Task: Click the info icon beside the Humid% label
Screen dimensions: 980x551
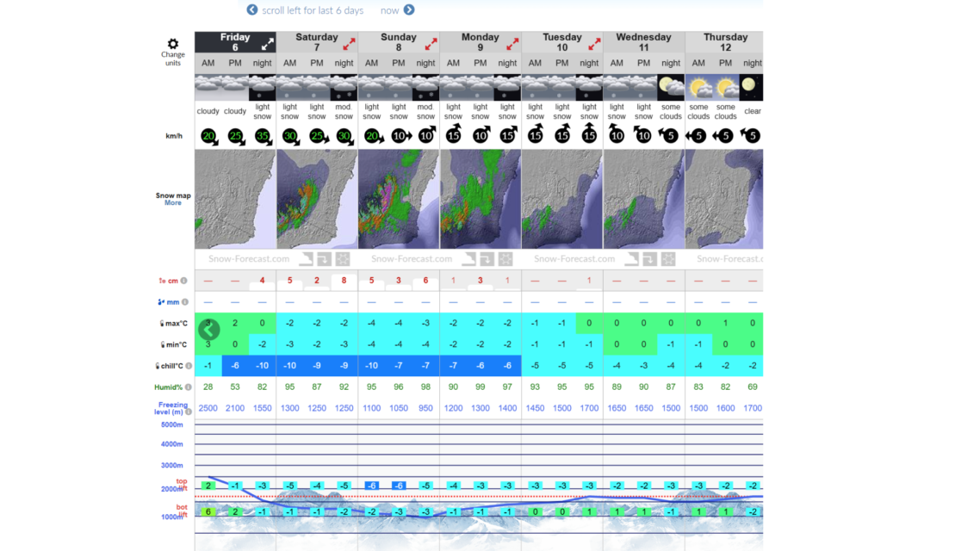Action: 189,387
